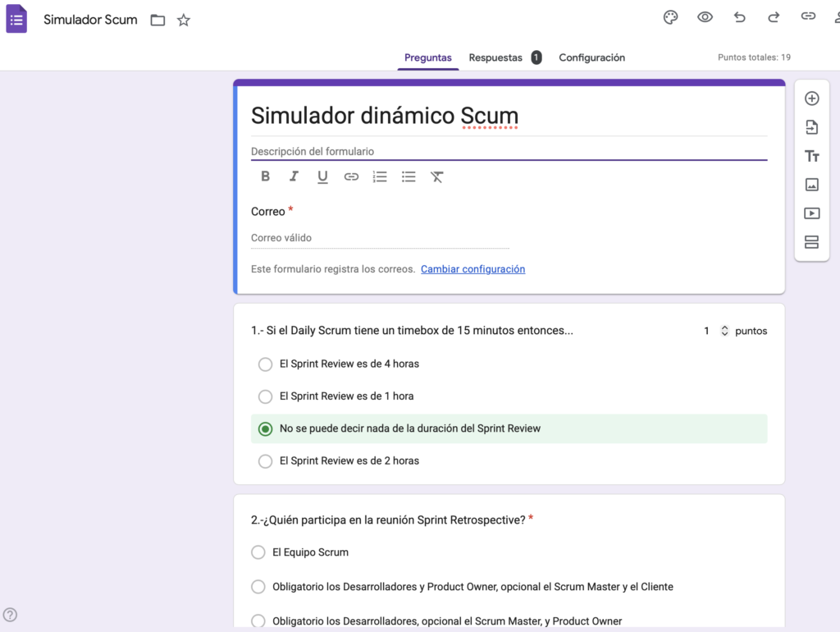
Task: Choose 'El Equipo Scrum' radio option
Action: (x=258, y=552)
